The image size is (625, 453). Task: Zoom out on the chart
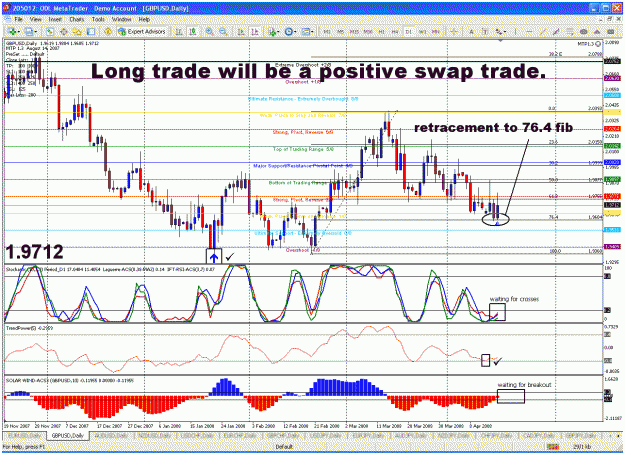[223, 32]
